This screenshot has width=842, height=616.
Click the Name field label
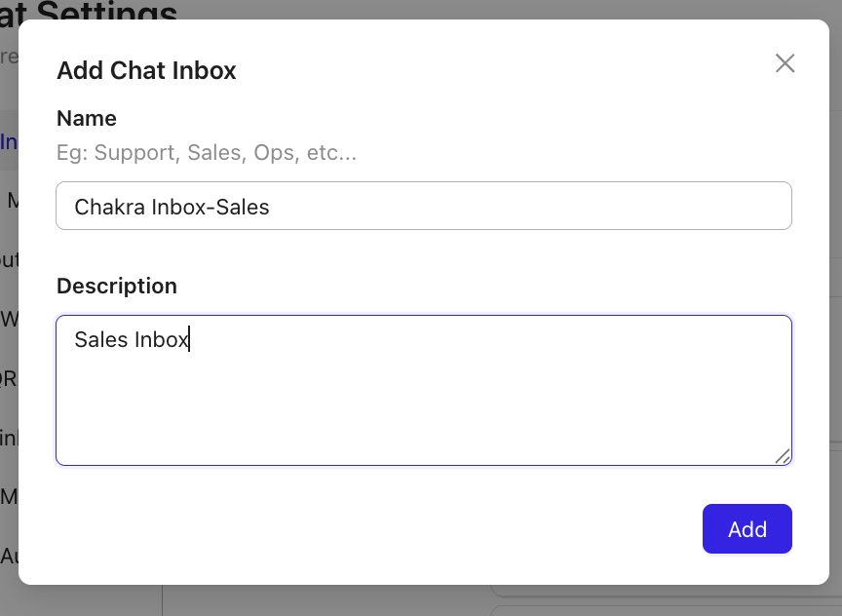pos(87,119)
